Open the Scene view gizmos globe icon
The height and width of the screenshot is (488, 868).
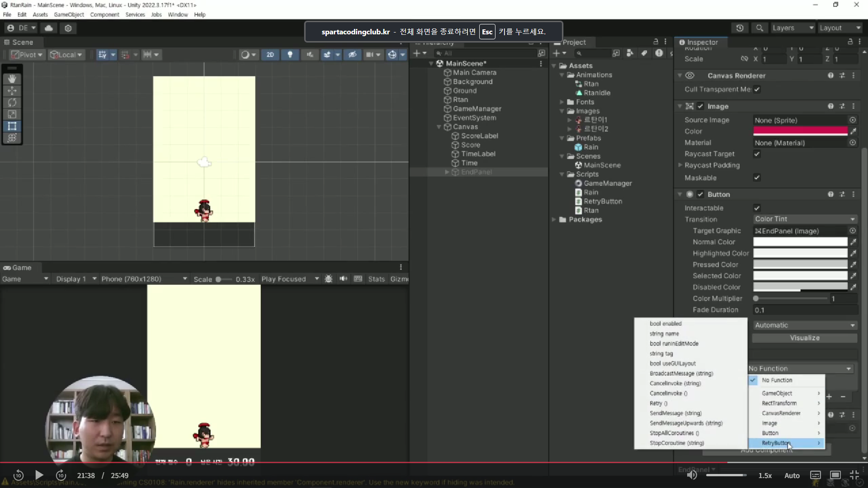pos(392,55)
